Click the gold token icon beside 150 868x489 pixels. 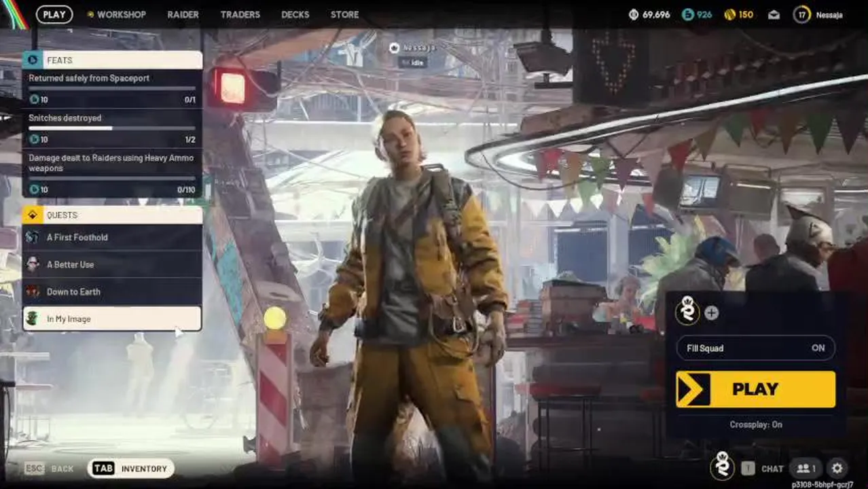click(x=730, y=14)
